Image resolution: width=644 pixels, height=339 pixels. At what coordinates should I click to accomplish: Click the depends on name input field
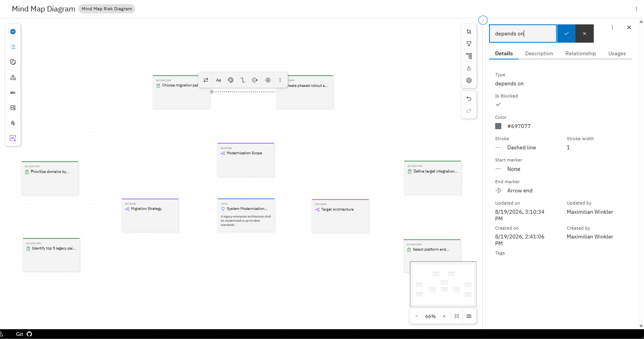(x=523, y=34)
